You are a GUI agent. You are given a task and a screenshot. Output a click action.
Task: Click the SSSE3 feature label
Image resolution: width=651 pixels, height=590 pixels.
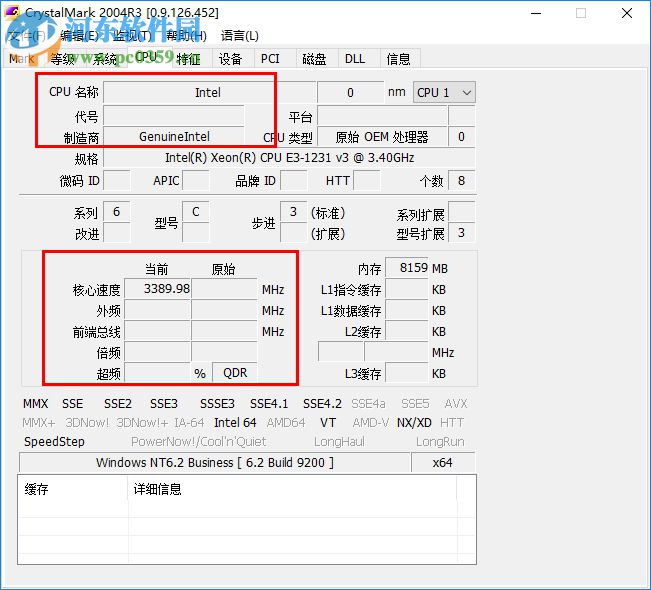pyautogui.click(x=217, y=404)
